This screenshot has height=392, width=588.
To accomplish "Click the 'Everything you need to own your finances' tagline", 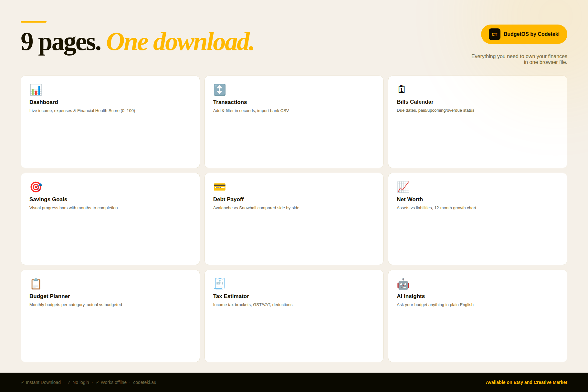I will [519, 56].
